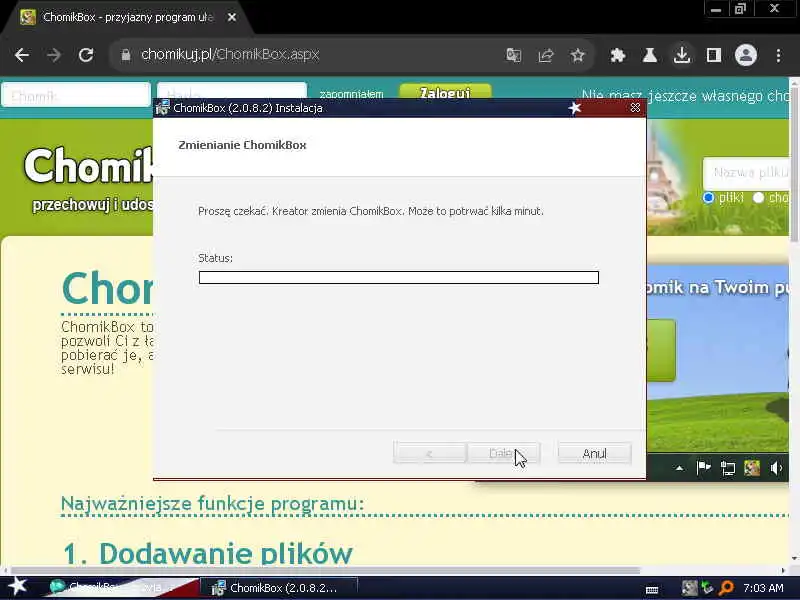
Task: Click the Zmienianie ChomikBox header text
Action: coord(242,145)
